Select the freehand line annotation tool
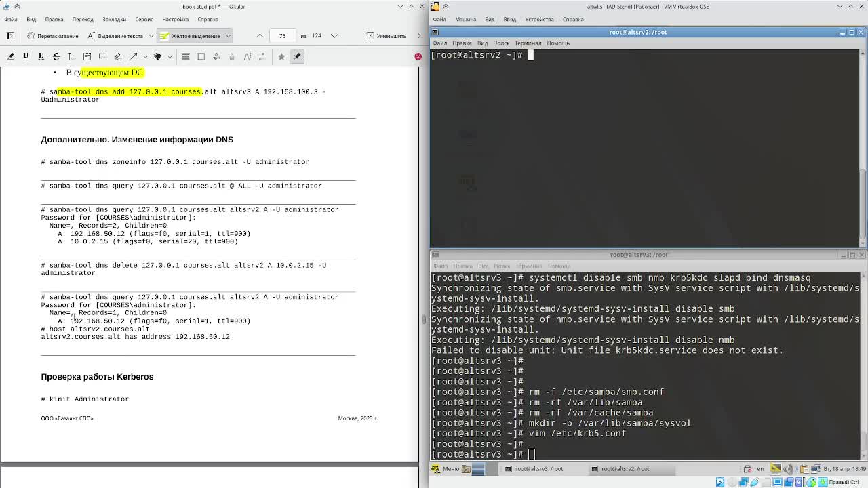Image resolution: width=868 pixels, height=488 pixels. pyautogui.click(x=117, y=56)
